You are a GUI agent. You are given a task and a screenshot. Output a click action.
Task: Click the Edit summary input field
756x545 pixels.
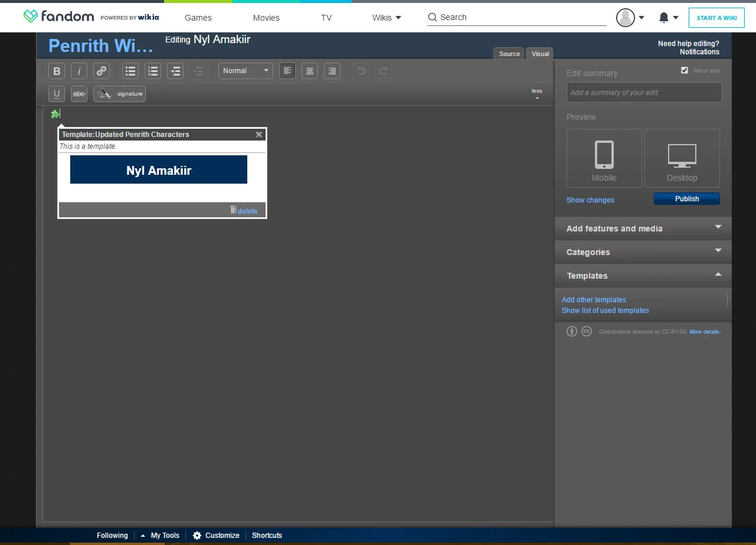pos(644,93)
